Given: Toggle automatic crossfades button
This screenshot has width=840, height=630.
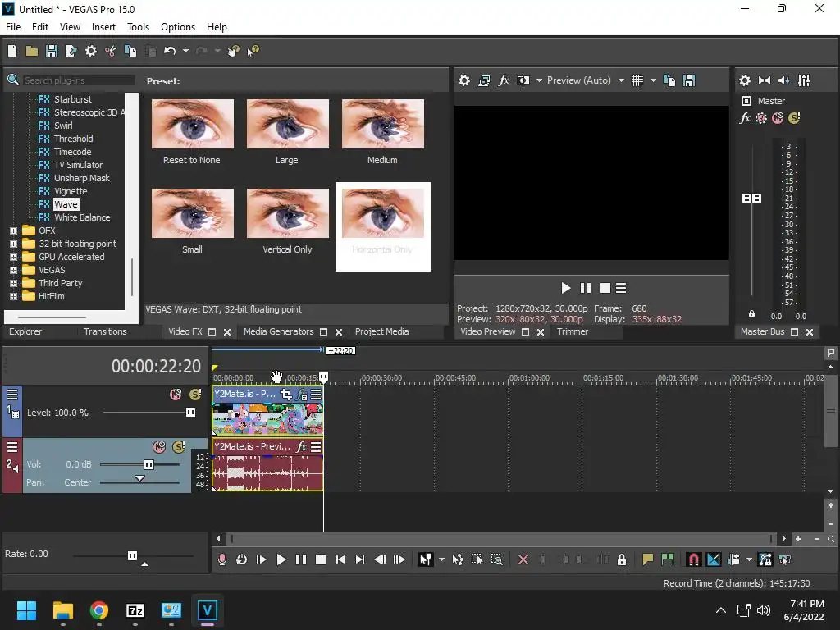Looking at the screenshot, I should 714,559.
